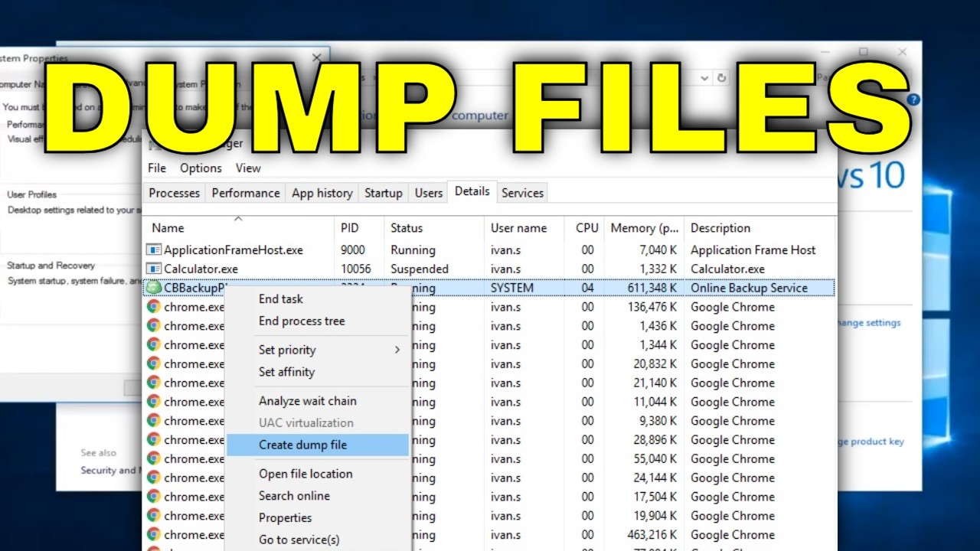This screenshot has width=980, height=551.
Task: Click the 'Online Backup Service' description cell
Action: pyautogui.click(x=749, y=289)
